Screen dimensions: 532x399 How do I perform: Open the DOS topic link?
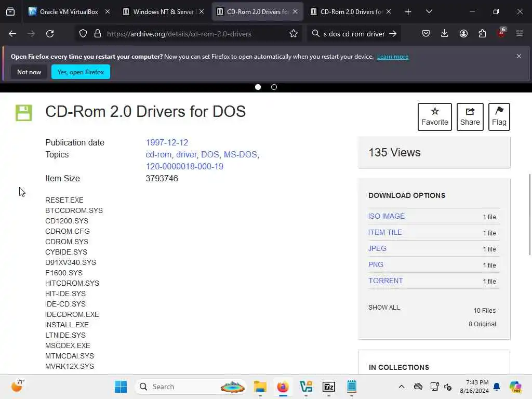pyautogui.click(x=210, y=154)
